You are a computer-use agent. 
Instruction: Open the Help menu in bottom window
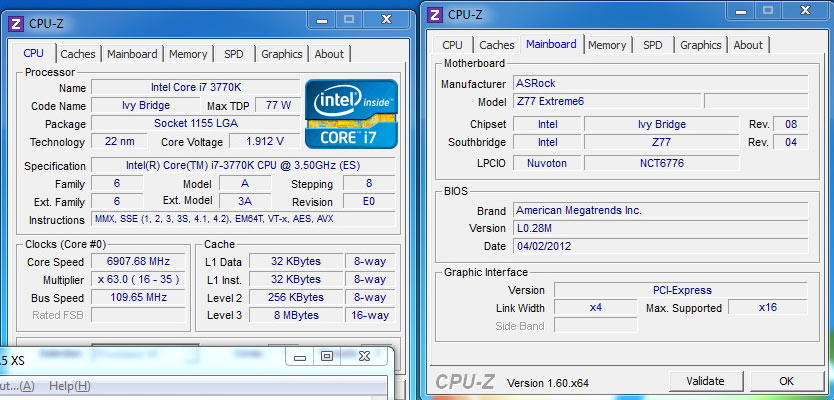[70, 386]
